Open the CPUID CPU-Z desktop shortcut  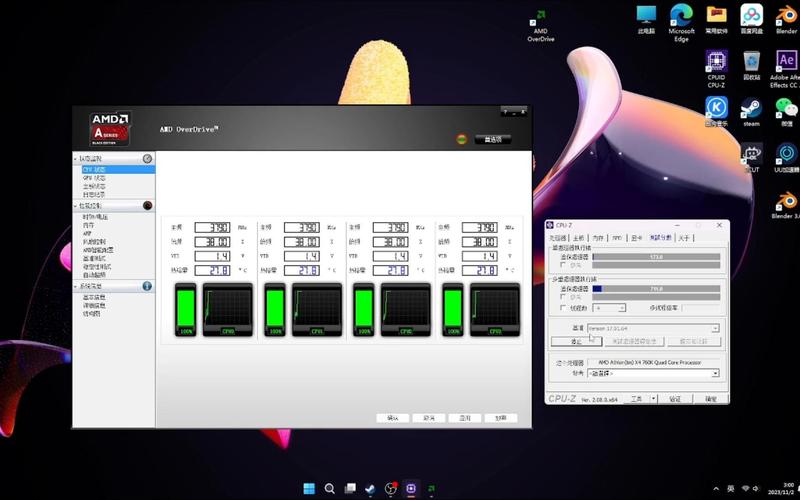716,69
